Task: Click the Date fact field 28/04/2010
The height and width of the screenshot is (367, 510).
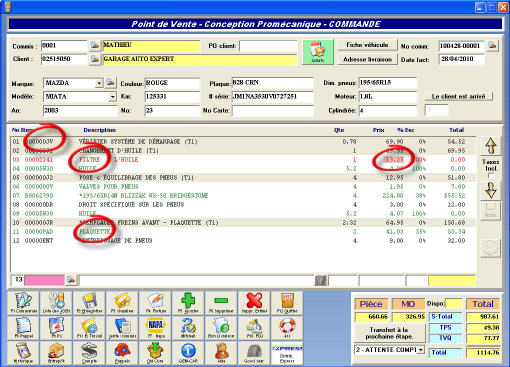Action: click(x=462, y=59)
